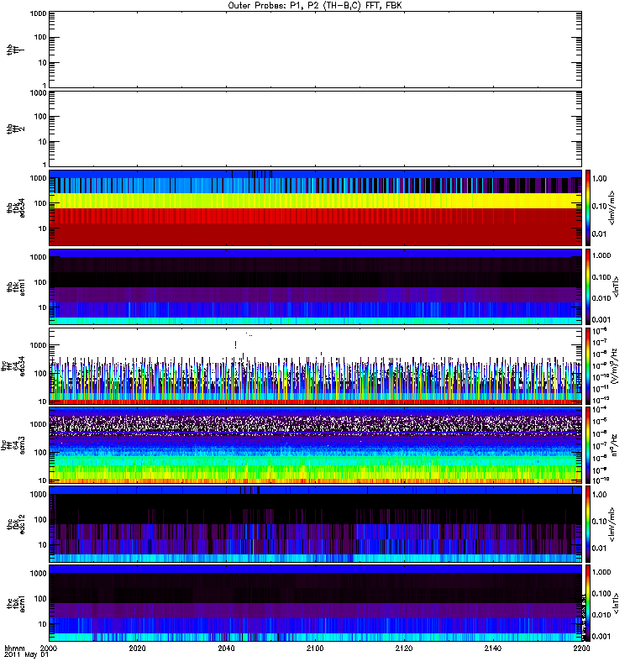
Task: Click the '<|mV/m|>' unit label of thc edc12
Action: pos(612,524)
